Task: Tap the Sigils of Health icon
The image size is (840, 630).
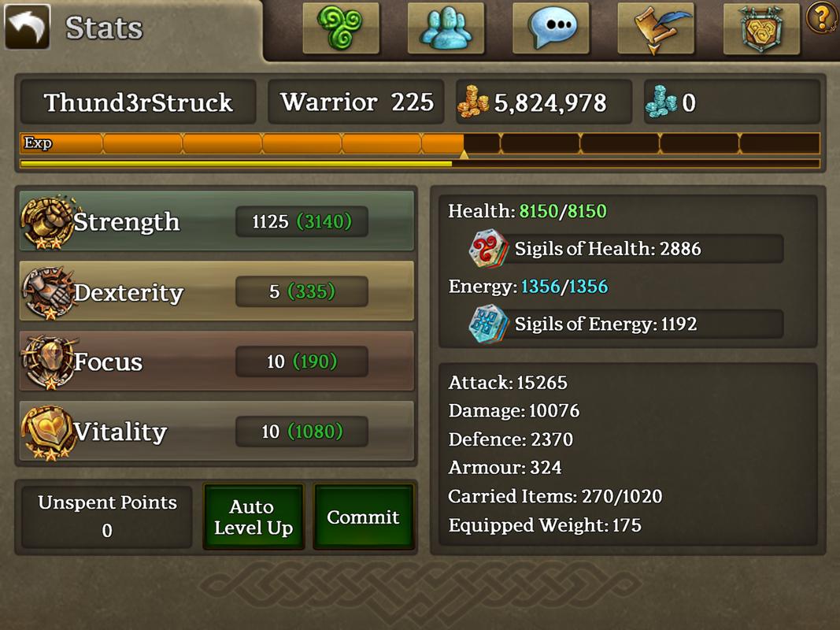Action: pos(487,249)
